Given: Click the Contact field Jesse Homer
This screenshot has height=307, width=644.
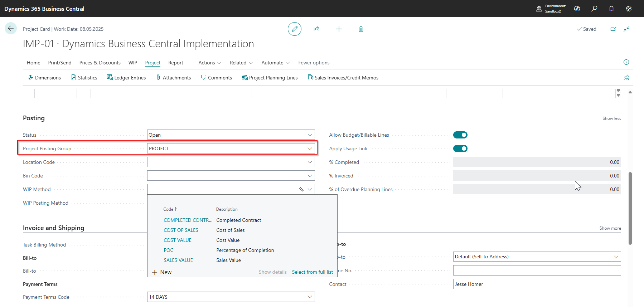Looking at the screenshot, I should (x=537, y=284).
